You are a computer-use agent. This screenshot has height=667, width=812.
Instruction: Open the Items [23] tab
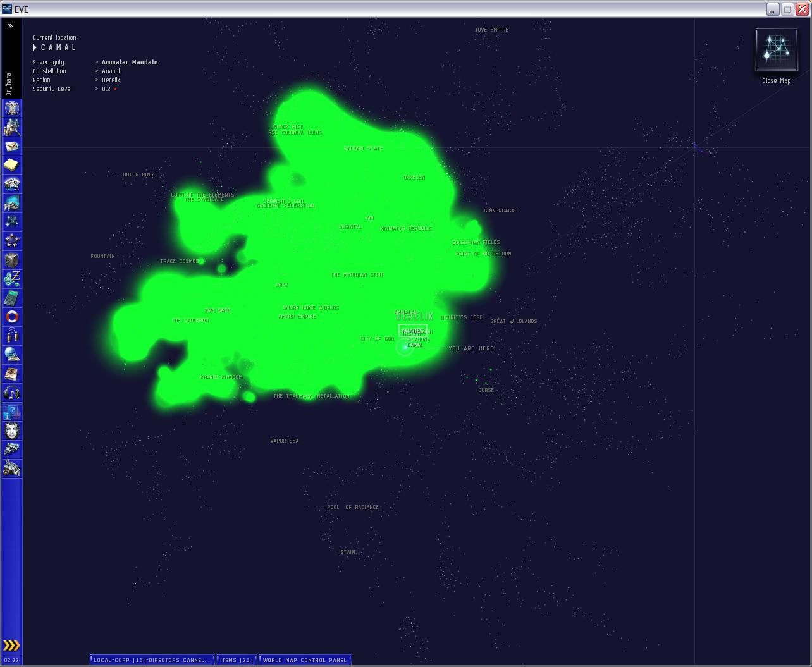click(237, 660)
